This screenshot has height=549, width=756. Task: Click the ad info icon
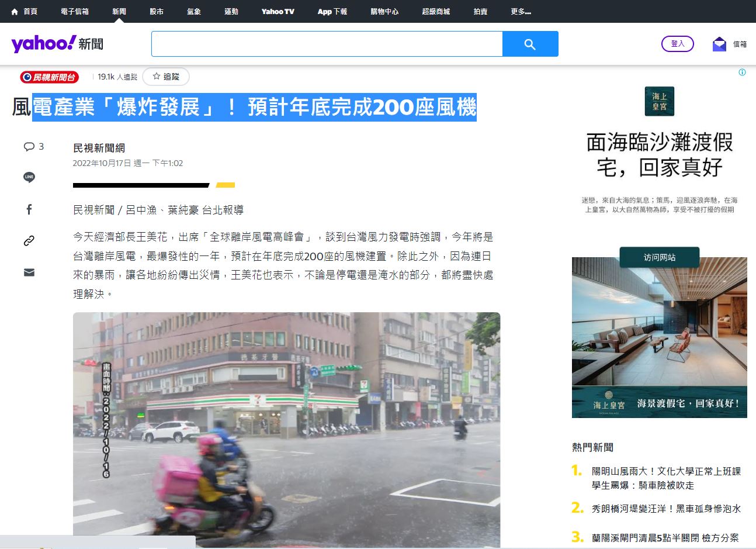(x=742, y=72)
